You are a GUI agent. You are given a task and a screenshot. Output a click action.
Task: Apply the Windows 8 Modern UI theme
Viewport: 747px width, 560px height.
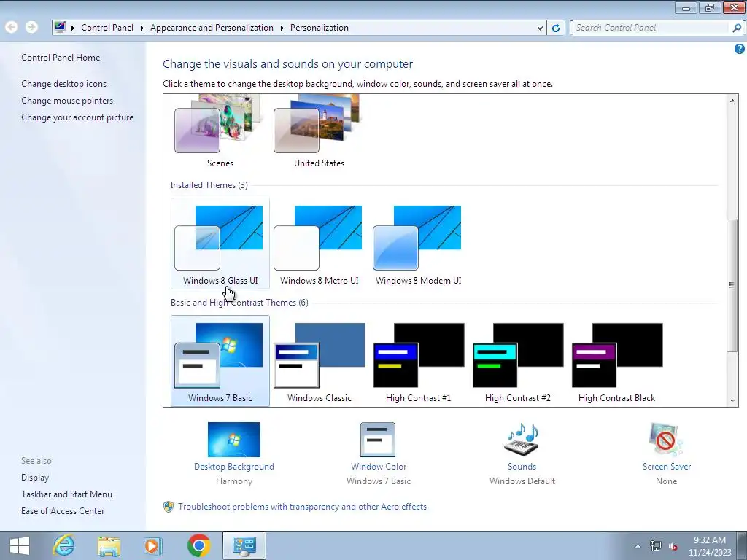(x=418, y=244)
